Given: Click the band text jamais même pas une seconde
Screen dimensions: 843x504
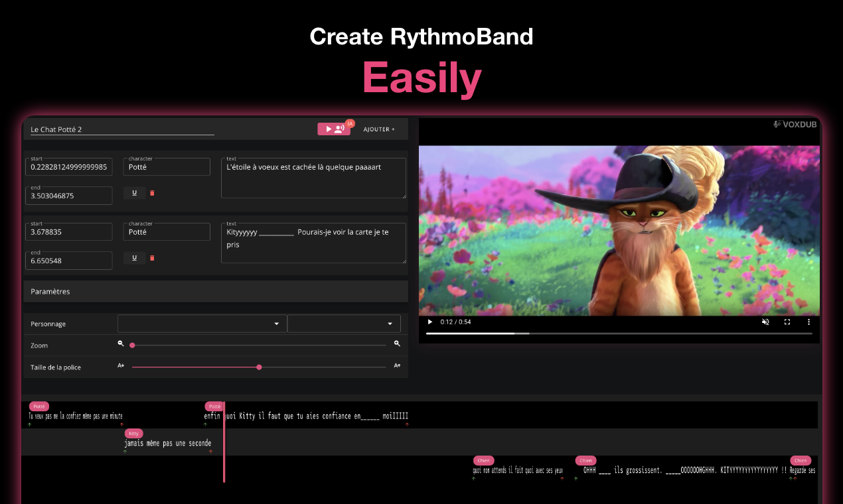Looking at the screenshot, I should click(168, 443).
